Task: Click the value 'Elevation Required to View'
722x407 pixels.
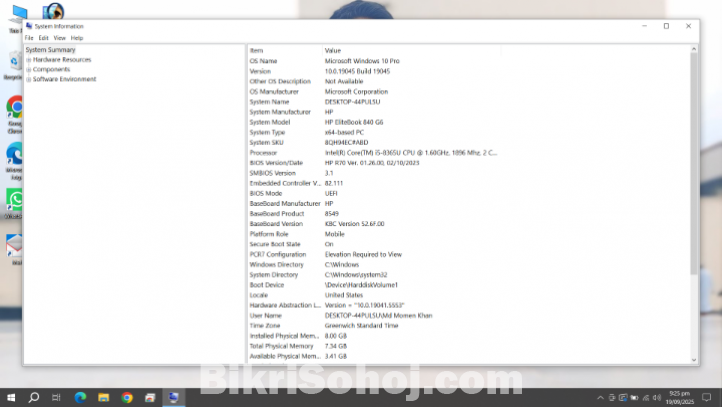Action: pos(363,254)
